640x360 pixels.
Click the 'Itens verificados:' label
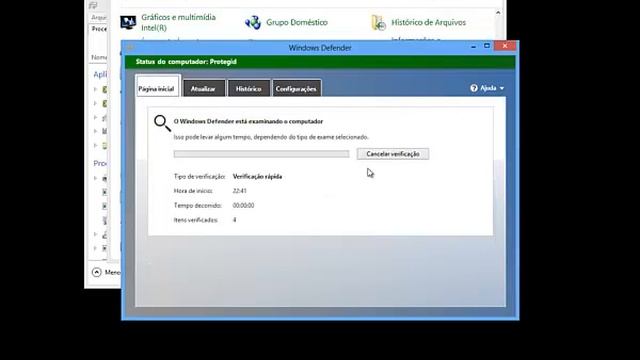(x=196, y=220)
